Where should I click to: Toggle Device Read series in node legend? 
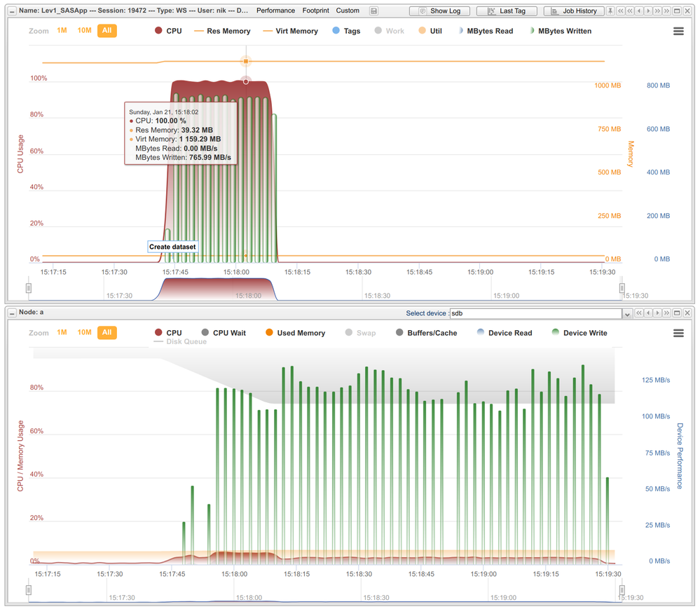click(x=505, y=333)
